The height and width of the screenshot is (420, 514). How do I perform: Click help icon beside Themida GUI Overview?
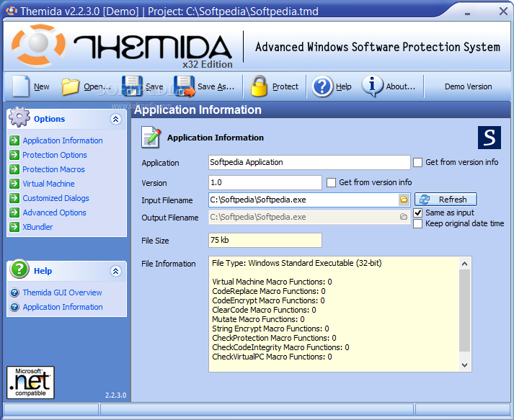[x=14, y=292]
